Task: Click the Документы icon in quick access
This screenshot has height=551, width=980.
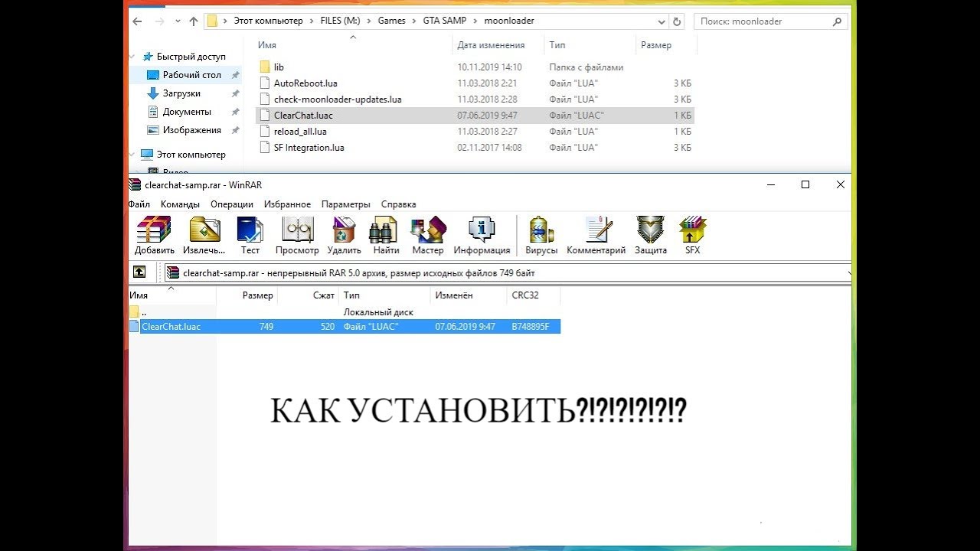Action: [152, 112]
